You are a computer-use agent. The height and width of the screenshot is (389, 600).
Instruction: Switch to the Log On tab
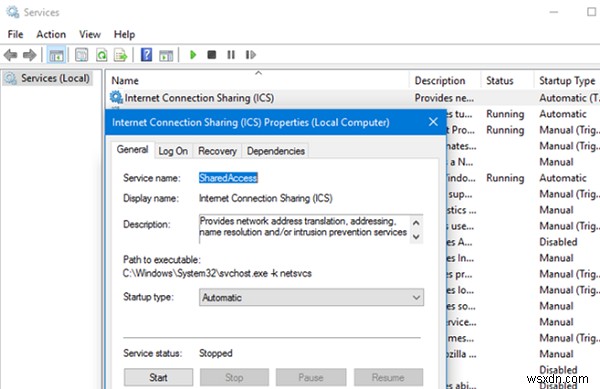click(173, 151)
